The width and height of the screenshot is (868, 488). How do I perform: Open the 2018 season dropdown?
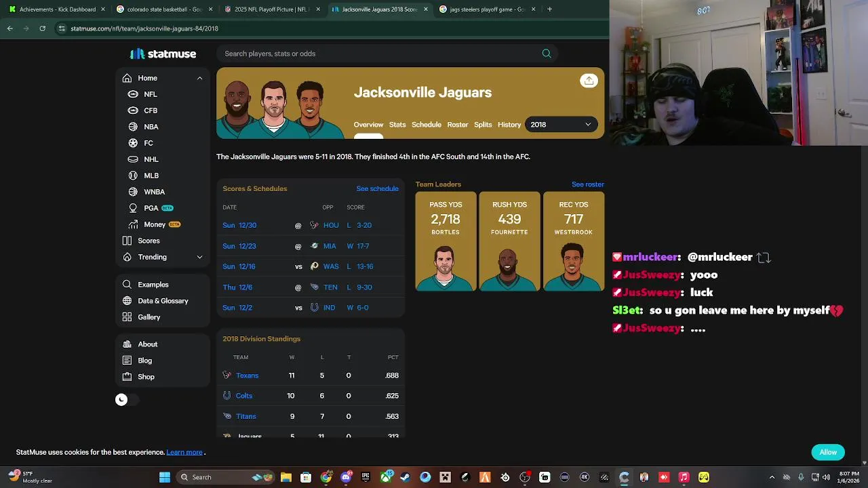point(561,125)
